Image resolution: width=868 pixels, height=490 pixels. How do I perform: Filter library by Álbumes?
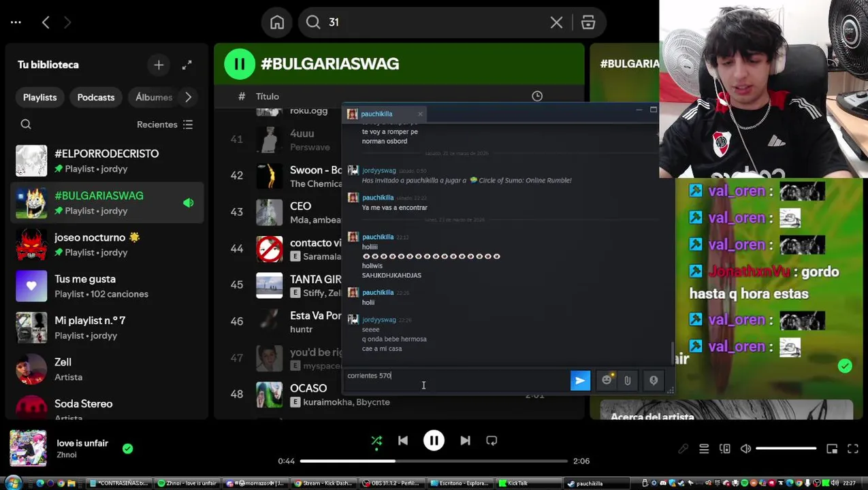click(x=153, y=97)
